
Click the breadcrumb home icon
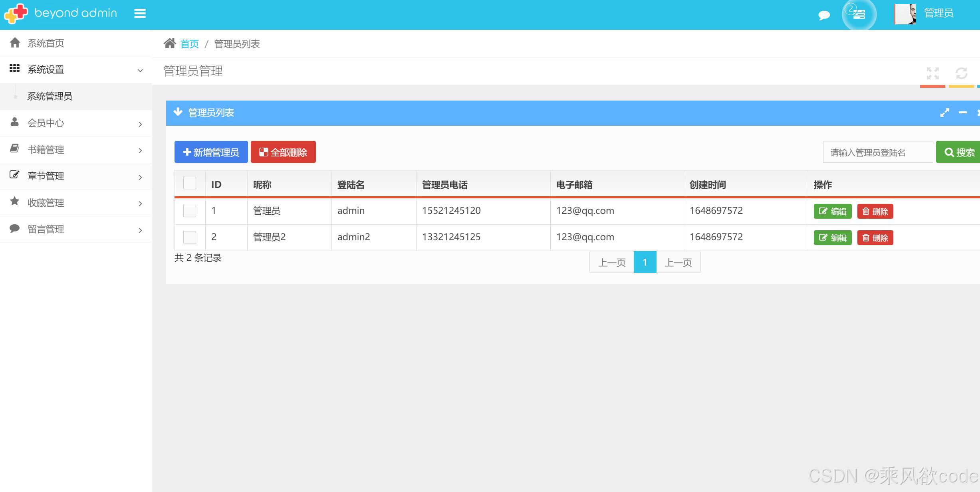[170, 43]
